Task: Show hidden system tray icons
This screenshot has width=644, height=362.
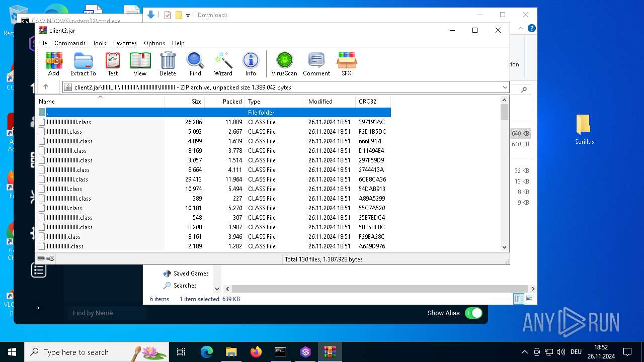Action: point(525,352)
